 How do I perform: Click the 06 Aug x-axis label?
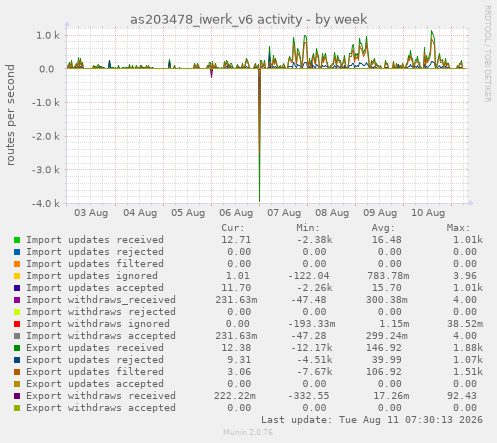[236, 213]
